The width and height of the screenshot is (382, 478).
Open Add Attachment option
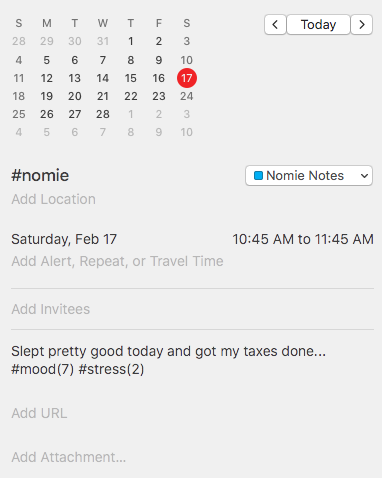point(69,457)
